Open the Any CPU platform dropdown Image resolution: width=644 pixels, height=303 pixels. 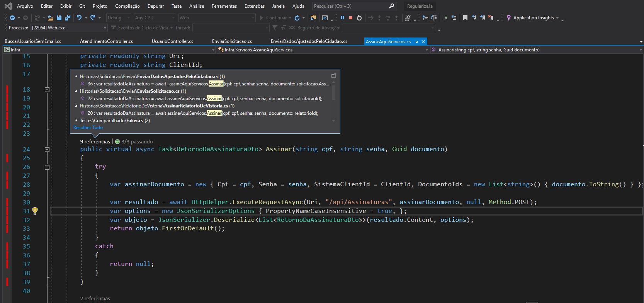coord(155,18)
